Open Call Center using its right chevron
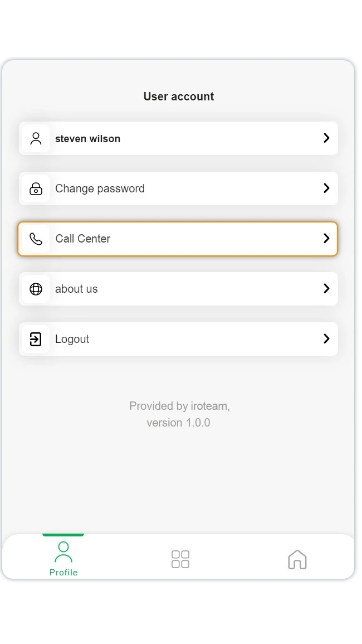The height and width of the screenshot is (644, 362). tap(326, 239)
